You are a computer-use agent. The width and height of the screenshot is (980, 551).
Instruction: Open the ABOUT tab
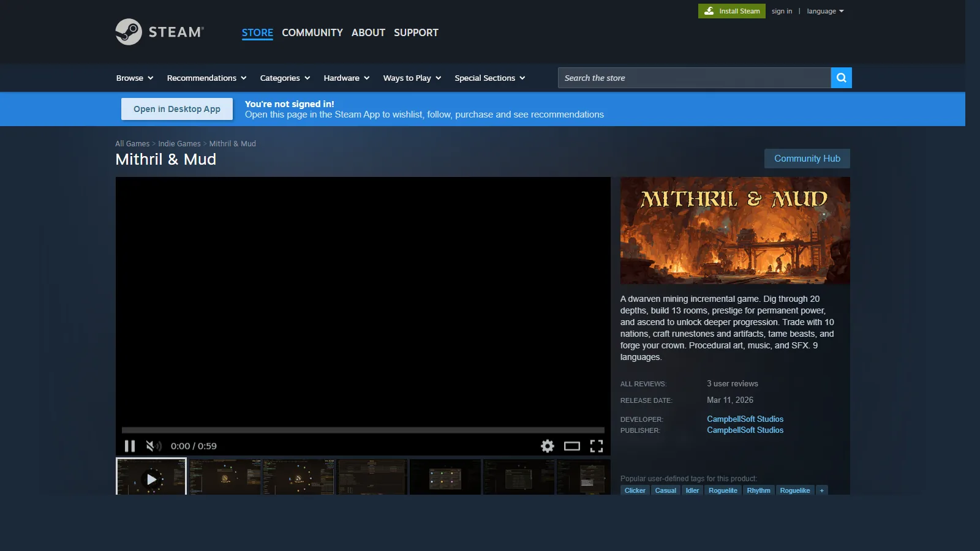point(368,32)
